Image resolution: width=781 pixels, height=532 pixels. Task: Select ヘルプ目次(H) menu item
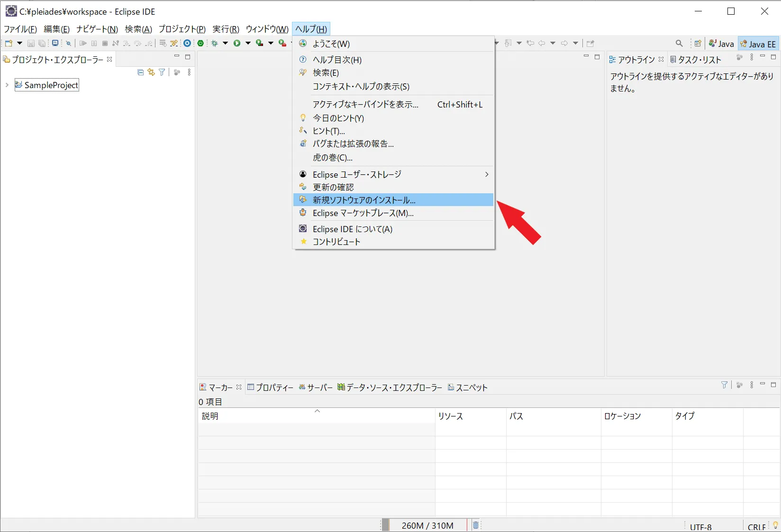click(394, 60)
